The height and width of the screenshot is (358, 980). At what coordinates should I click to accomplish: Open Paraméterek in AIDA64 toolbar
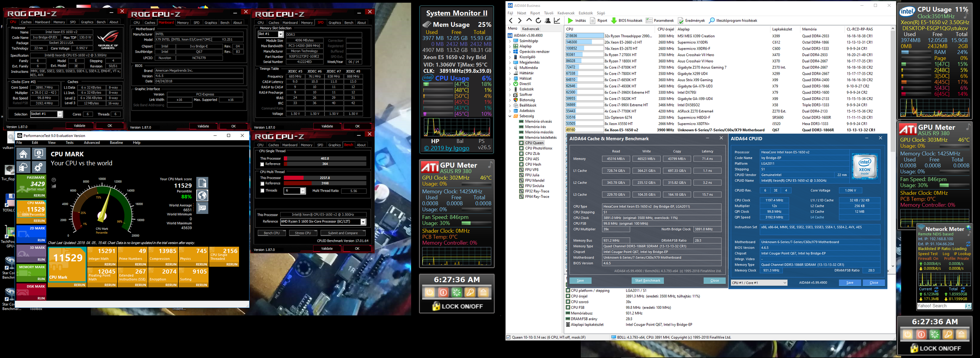pyautogui.click(x=660, y=21)
